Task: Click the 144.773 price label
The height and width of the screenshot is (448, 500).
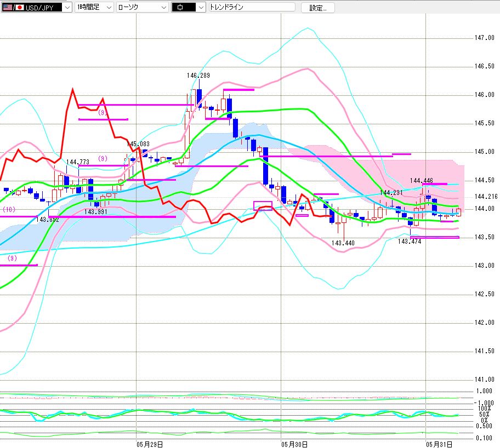Action: click(x=78, y=162)
